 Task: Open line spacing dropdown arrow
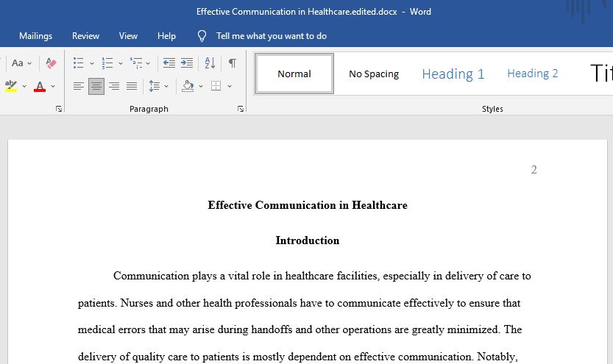(x=166, y=86)
